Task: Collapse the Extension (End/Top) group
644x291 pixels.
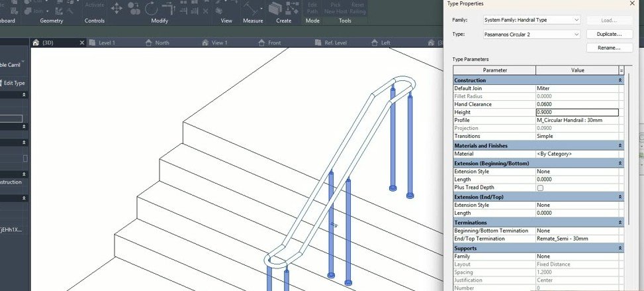Action: [620, 197]
